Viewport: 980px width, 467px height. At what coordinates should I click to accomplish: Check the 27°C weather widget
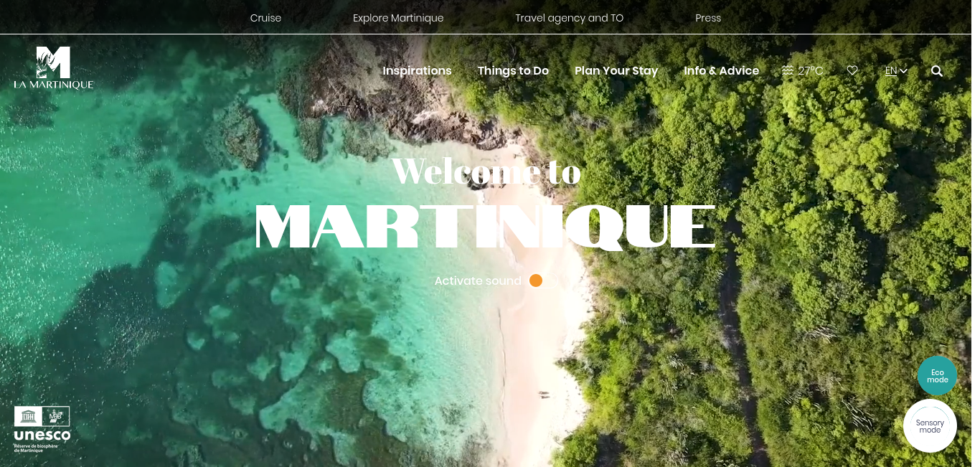click(802, 70)
